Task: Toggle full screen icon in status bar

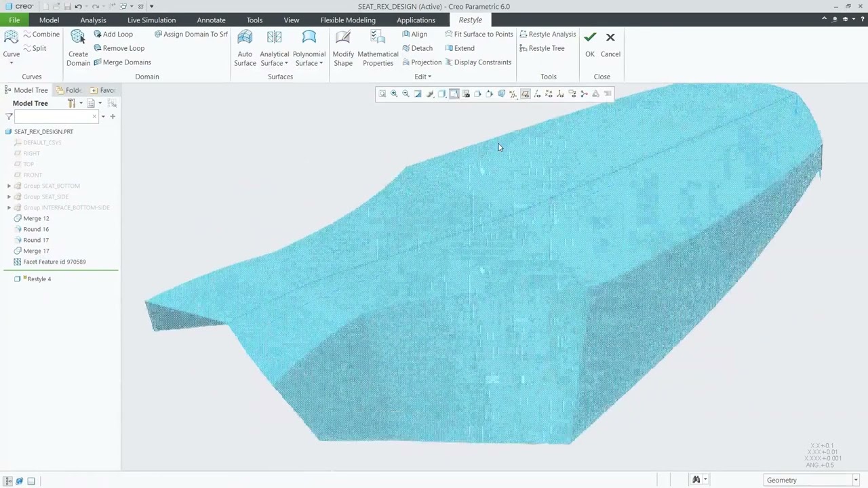Action: [x=31, y=481]
